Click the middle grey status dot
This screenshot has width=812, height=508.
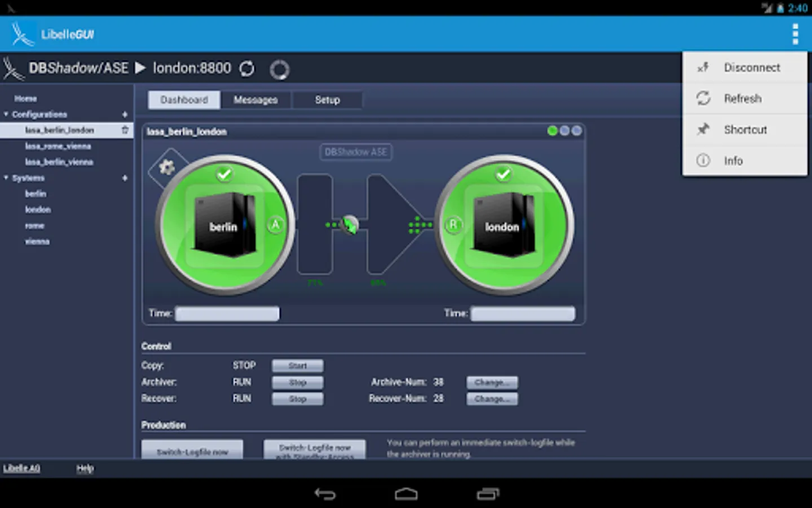point(564,131)
